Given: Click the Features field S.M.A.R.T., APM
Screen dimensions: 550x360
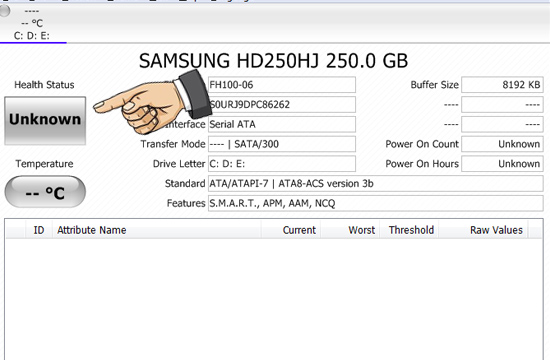Looking at the screenshot, I should (x=376, y=203).
